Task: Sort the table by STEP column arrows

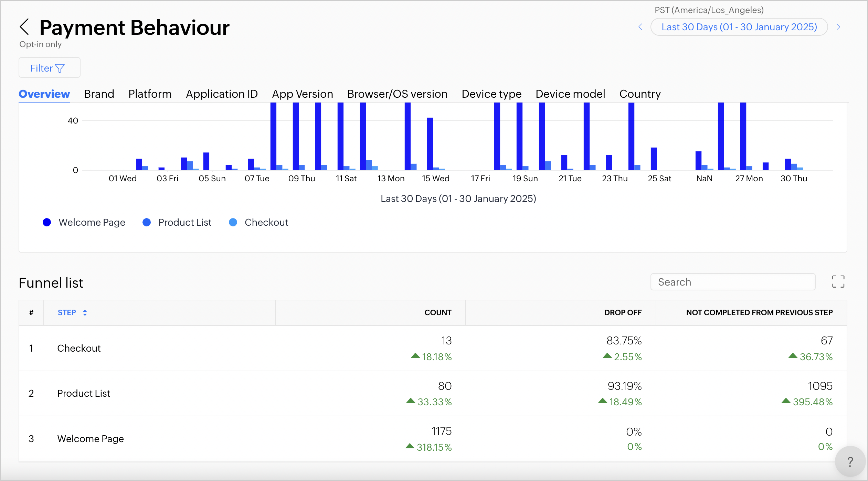Action: [x=85, y=312]
